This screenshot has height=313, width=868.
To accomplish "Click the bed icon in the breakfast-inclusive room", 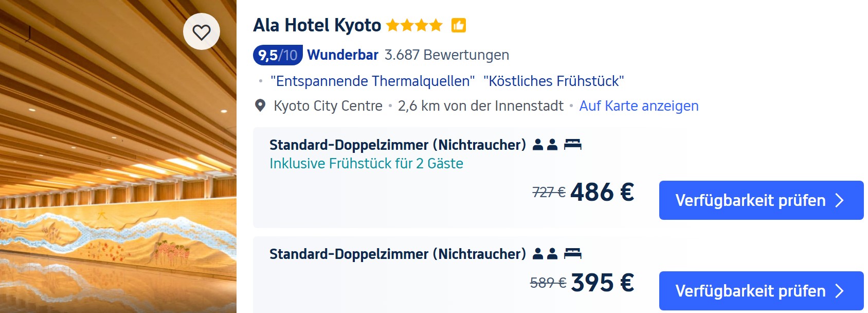I will 573,145.
